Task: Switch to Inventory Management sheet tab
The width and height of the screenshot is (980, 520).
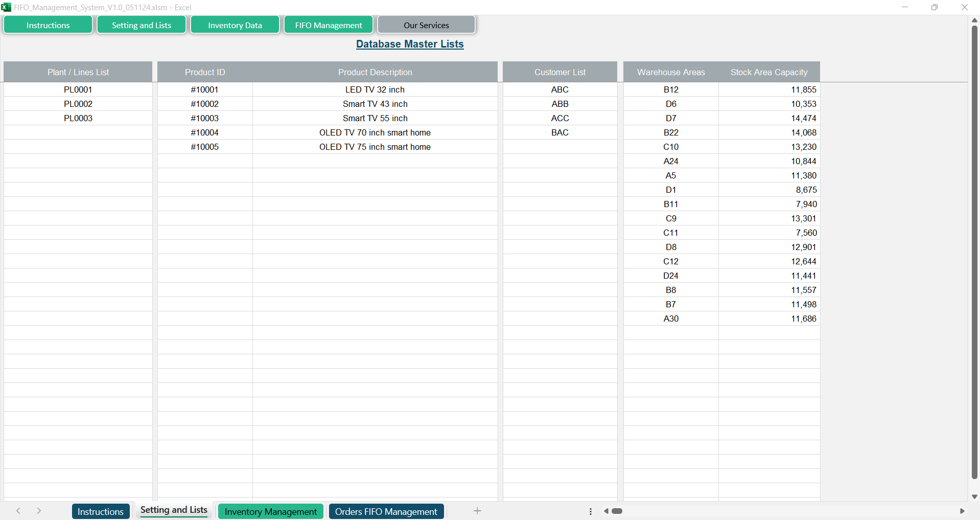Action: pyautogui.click(x=271, y=511)
